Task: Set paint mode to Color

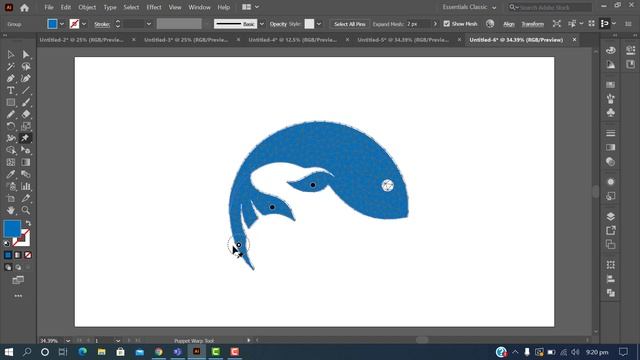Action: [8, 255]
